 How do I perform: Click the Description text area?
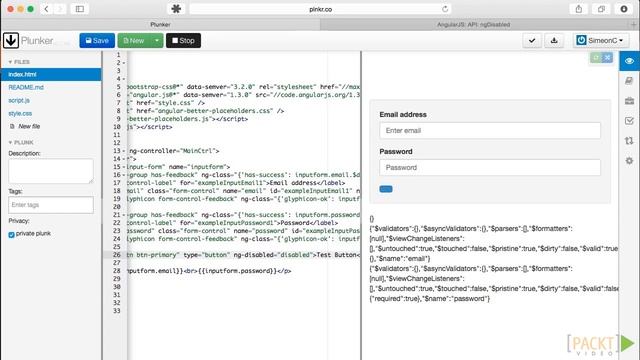pos(51,171)
